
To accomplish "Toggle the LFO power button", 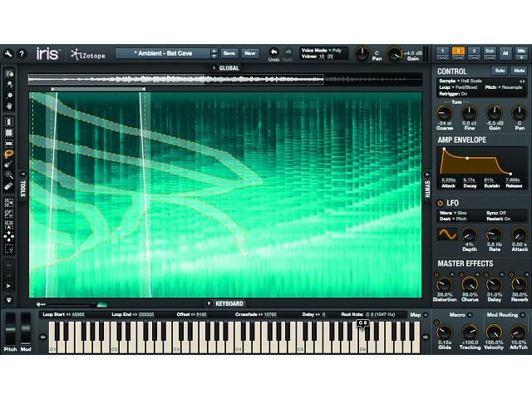I will pyautogui.click(x=441, y=202).
